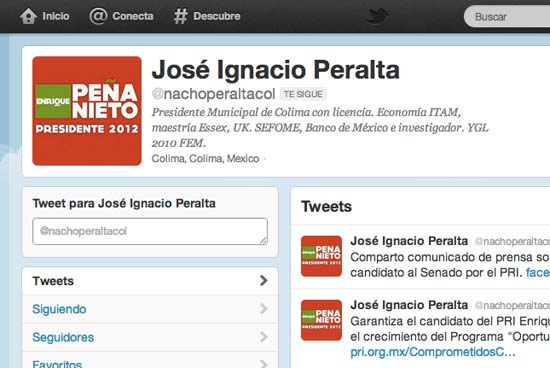Image resolution: width=550 pixels, height=368 pixels.
Task: Click @nachoperaltacol handle on first tweet
Action: click(x=512, y=241)
